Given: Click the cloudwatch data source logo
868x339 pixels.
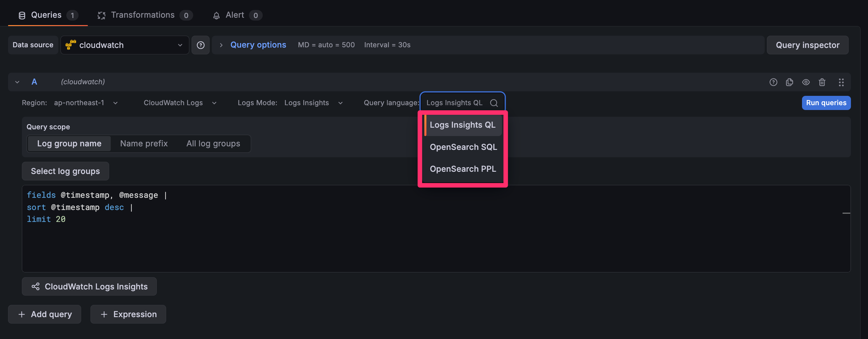Looking at the screenshot, I should point(71,45).
